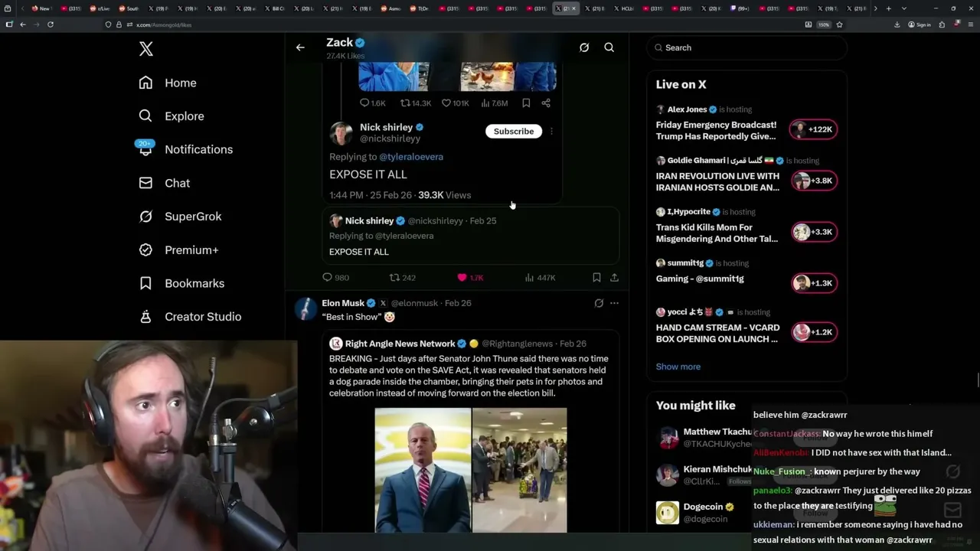Open Right Angle News Network profile

click(x=400, y=344)
